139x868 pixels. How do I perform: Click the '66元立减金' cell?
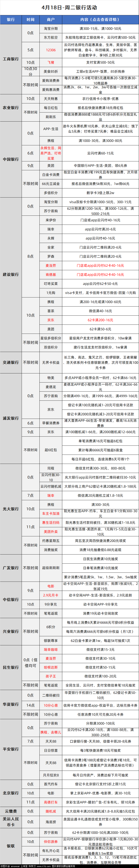pos(51,184)
